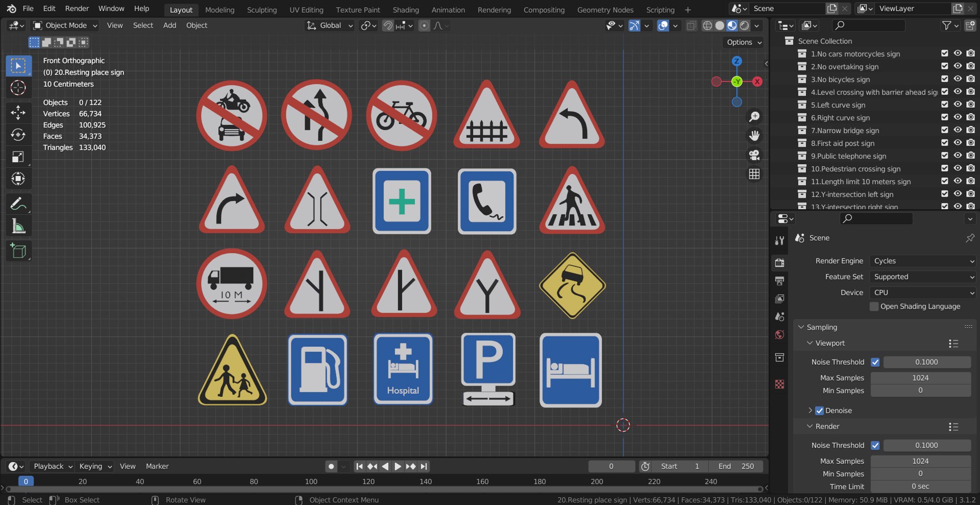Select the Cursor tool in toolbar
The height and width of the screenshot is (505, 980).
tap(18, 88)
